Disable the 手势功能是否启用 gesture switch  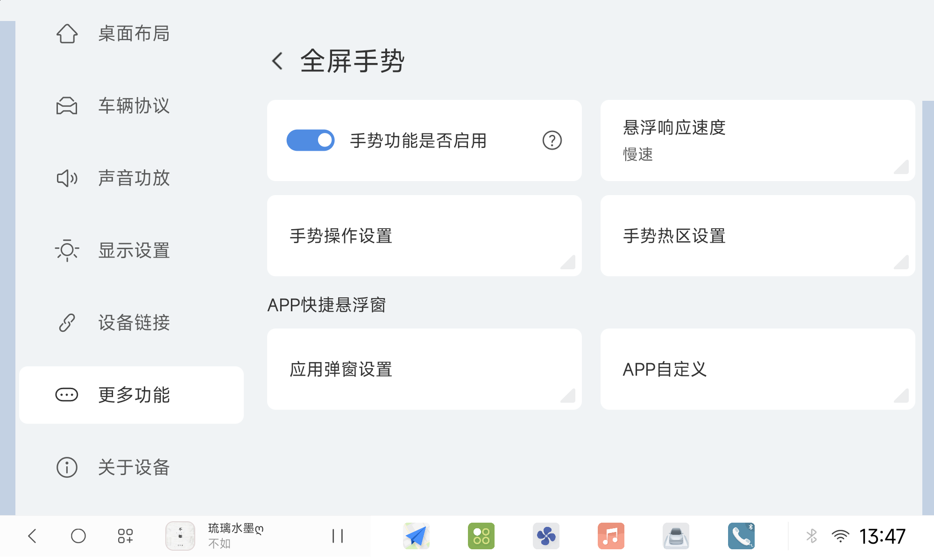click(x=310, y=140)
